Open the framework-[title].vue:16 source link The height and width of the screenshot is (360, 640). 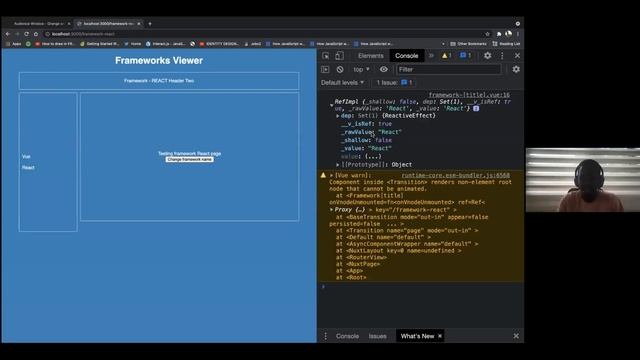(469, 95)
